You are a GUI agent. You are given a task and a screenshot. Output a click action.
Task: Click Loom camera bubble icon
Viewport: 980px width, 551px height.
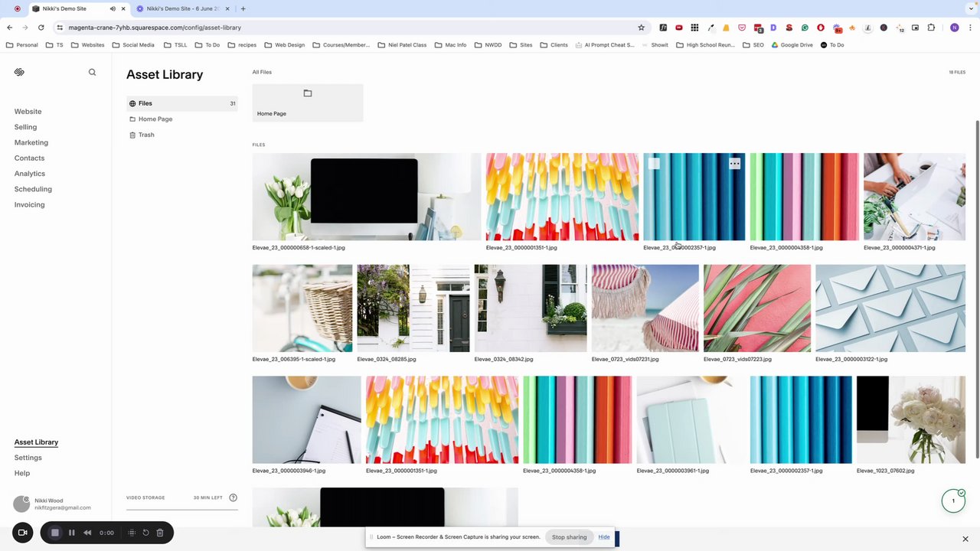pyautogui.click(x=22, y=533)
